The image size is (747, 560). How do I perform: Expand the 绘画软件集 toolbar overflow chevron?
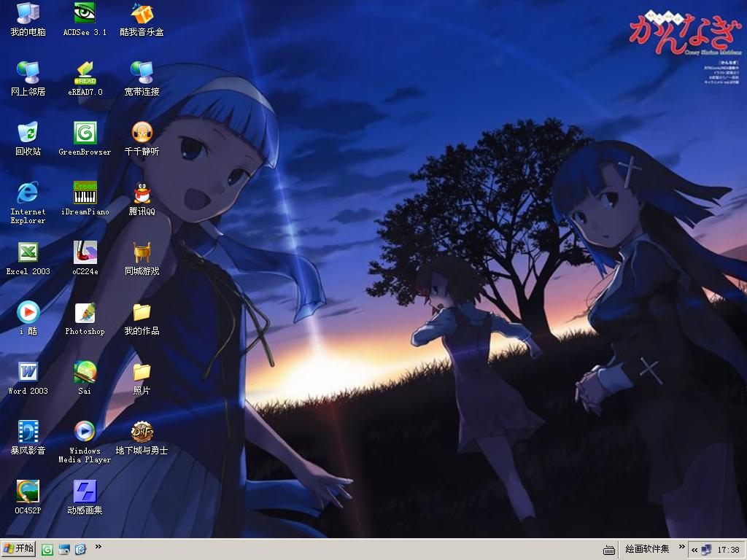pos(681,547)
